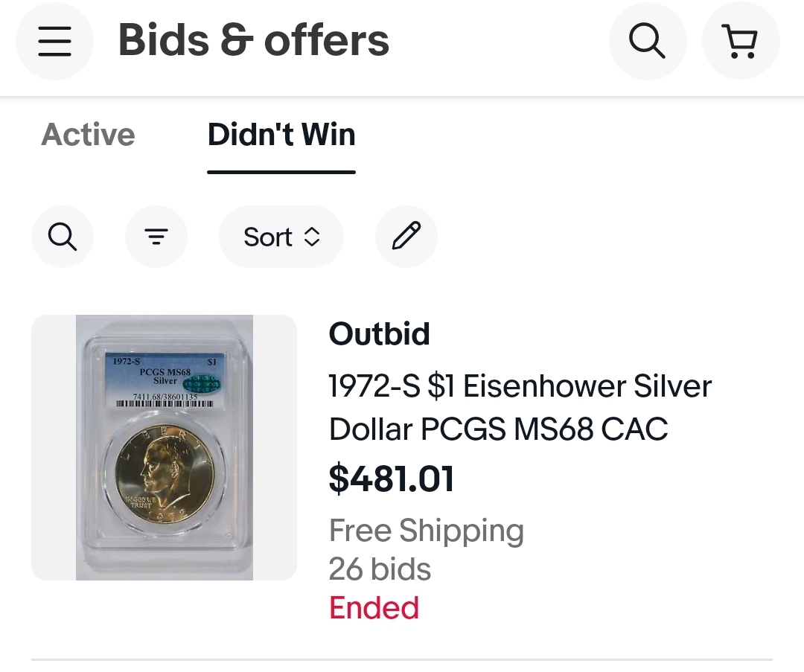
Task: Tap the red Ended status
Action: pos(374,608)
